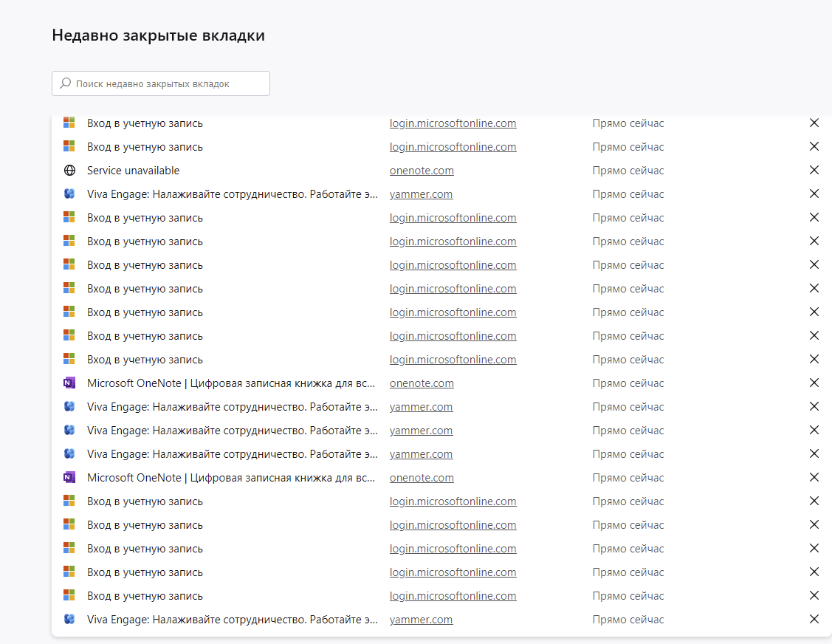Image resolution: width=832 pixels, height=644 pixels.
Task: Open onenote.com link in lower Microsoft OneNote row
Action: [422, 477]
